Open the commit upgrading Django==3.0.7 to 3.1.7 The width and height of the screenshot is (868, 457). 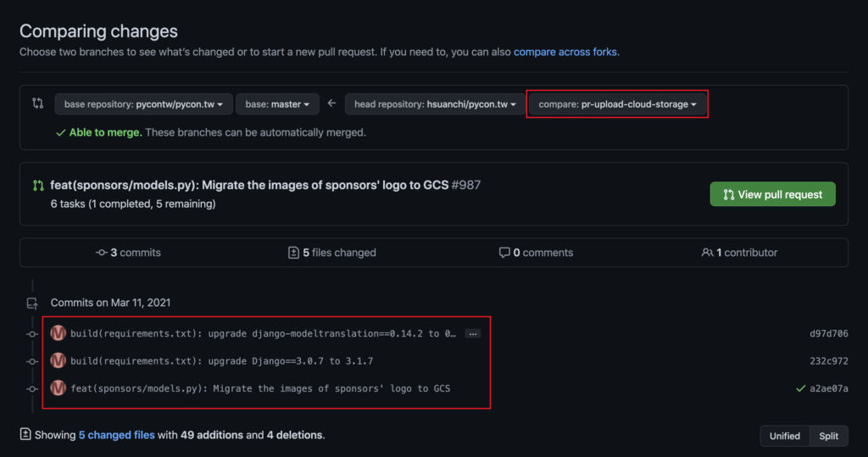(222, 361)
